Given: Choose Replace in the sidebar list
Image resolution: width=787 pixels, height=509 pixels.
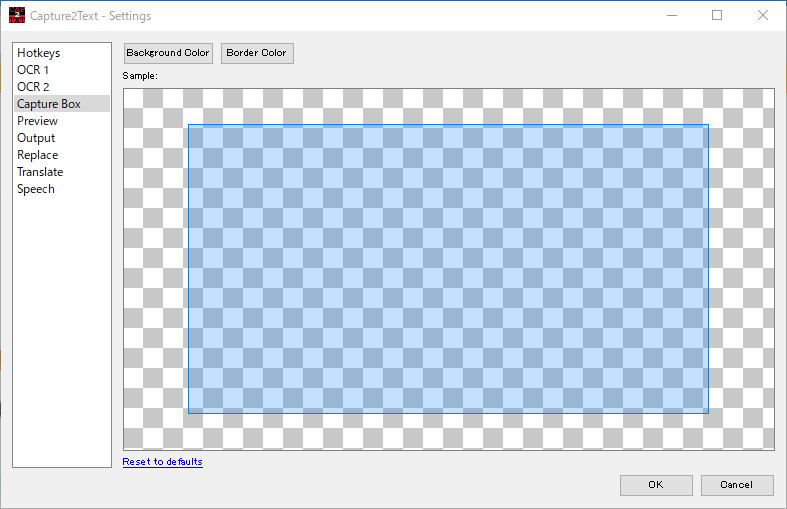Looking at the screenshot, I should pyautogui.click(x=37, y=155).
